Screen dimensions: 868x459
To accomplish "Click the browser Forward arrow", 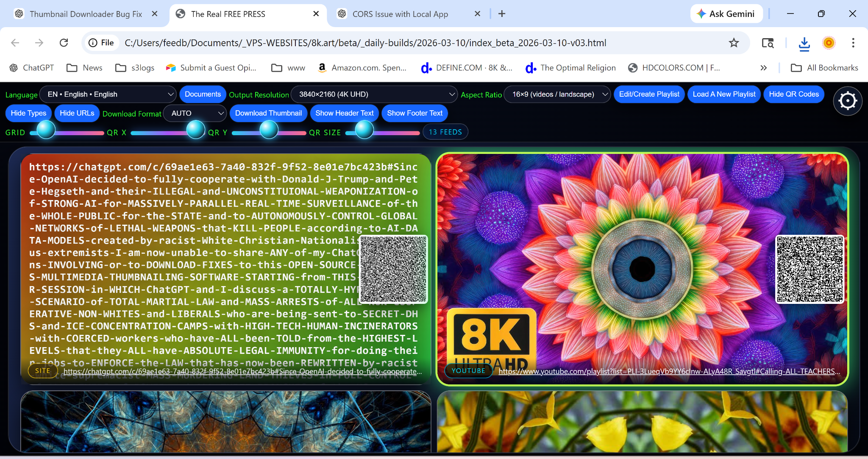I will point(39,43).
